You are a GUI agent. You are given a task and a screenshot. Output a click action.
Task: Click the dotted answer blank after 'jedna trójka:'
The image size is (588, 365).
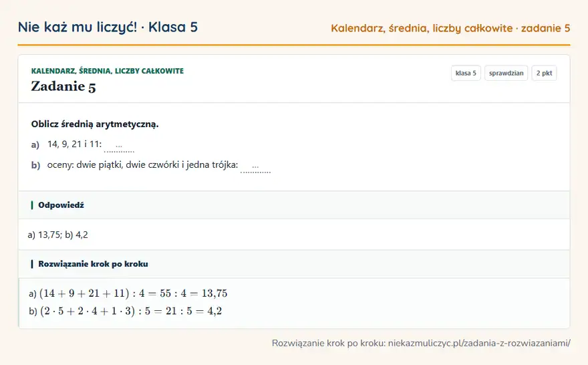255,166
